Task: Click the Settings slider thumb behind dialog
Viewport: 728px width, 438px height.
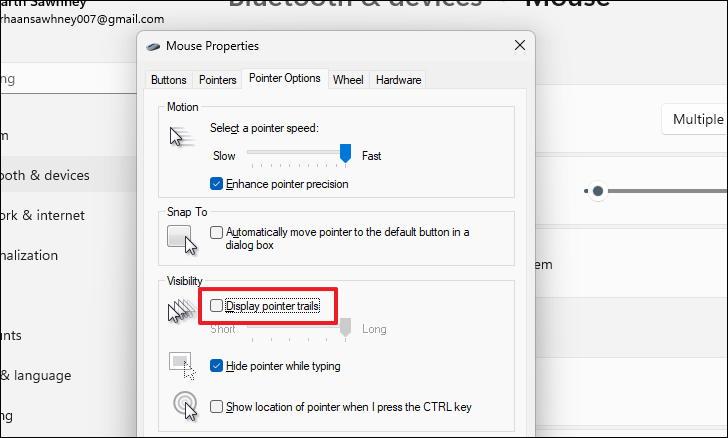Action: tap(598, 191)
